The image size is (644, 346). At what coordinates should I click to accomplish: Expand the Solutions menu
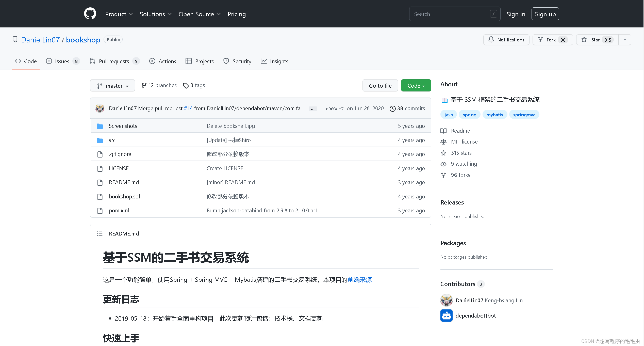tap(156, 14)
